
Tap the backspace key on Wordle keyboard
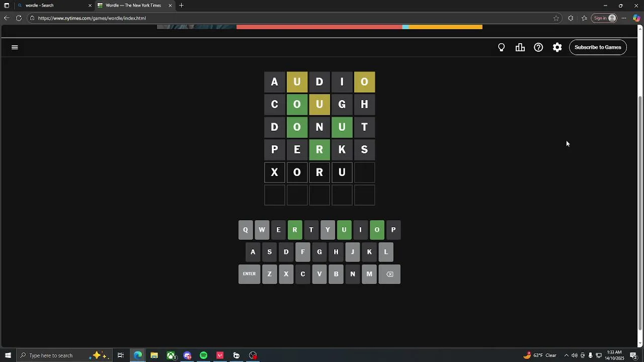point(389,274)
